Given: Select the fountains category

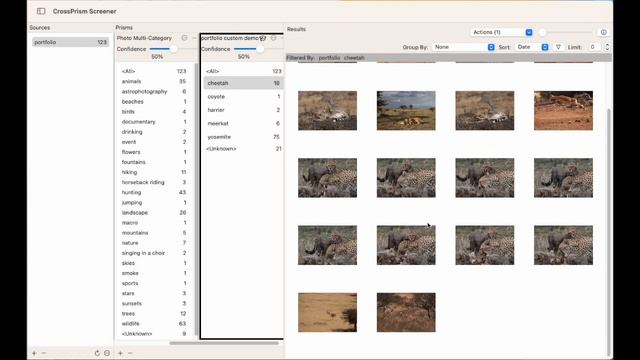Looking at the screenshot, I should [x=153, y=162].
